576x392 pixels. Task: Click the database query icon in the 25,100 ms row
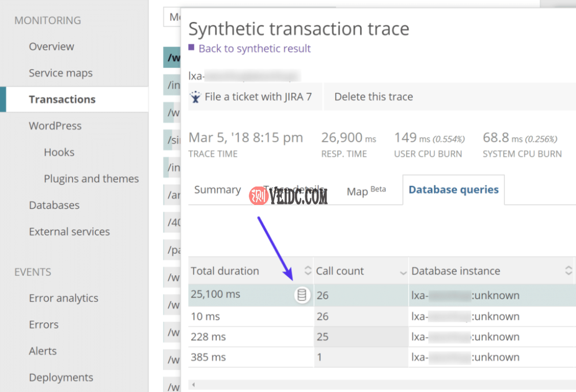pyautogui.click(x=302, y=295)
